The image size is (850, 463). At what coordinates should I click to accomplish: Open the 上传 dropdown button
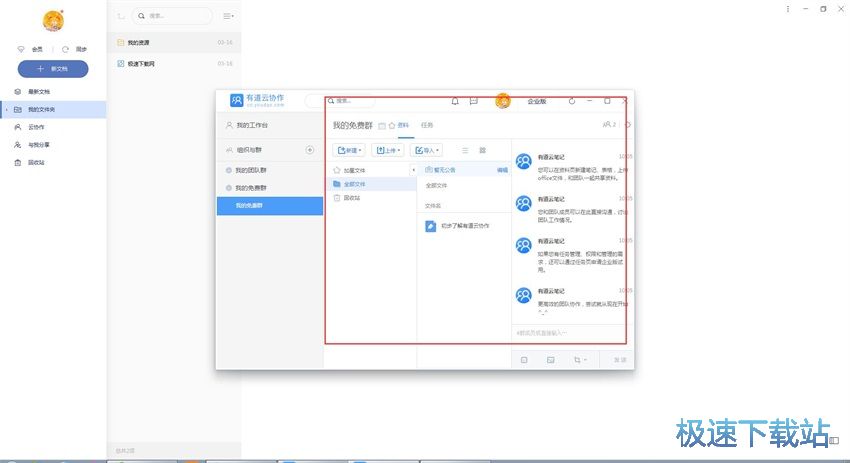coord(388,150)
